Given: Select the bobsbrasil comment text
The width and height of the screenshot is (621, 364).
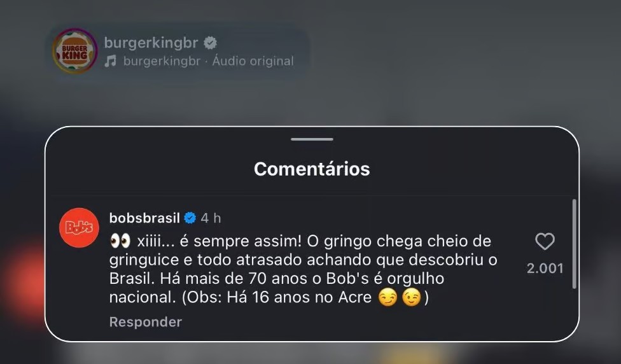Looking at the screenshot, I should click(304, 269).
